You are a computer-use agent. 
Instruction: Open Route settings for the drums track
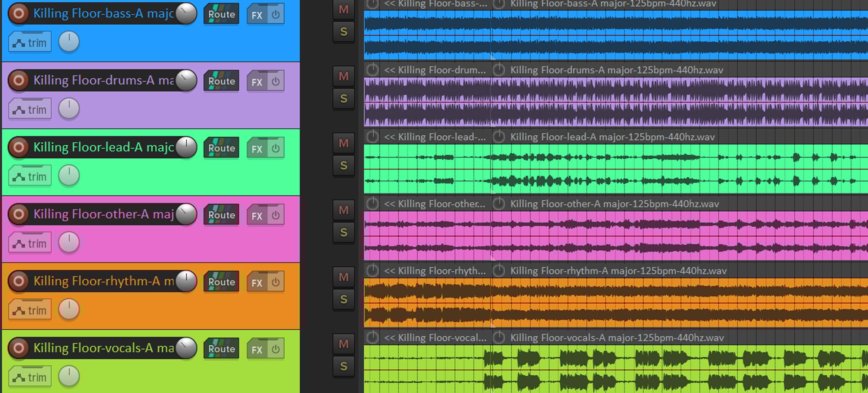tap(221, 81)
